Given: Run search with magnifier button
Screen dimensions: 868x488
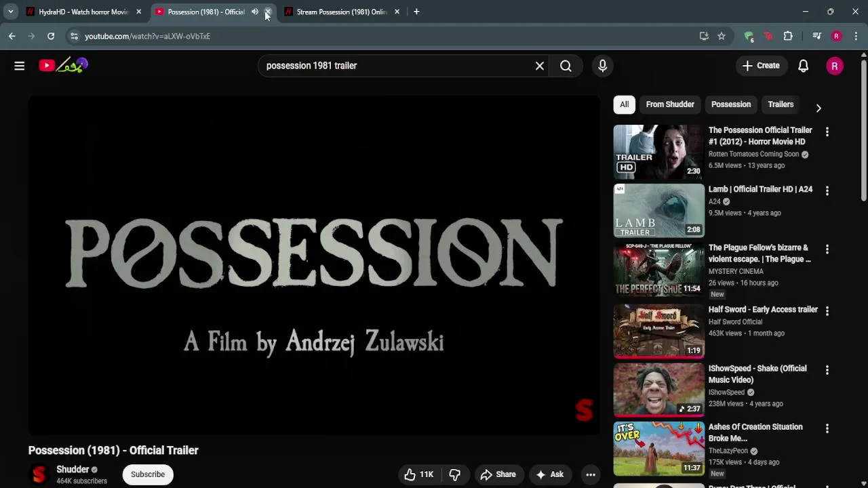Looking at the screenshot, I should click(x=566, y=66).
